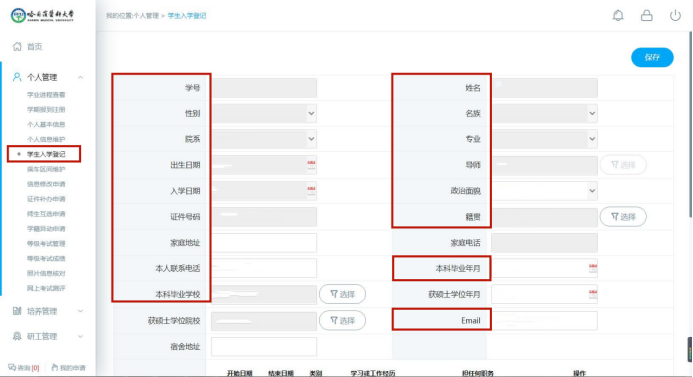
Task: Go to 首页 home icon
Action: [17, 46]
